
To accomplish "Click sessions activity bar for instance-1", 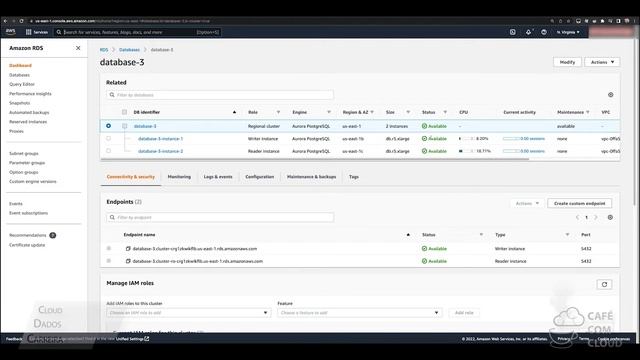I will pos(511,139).
